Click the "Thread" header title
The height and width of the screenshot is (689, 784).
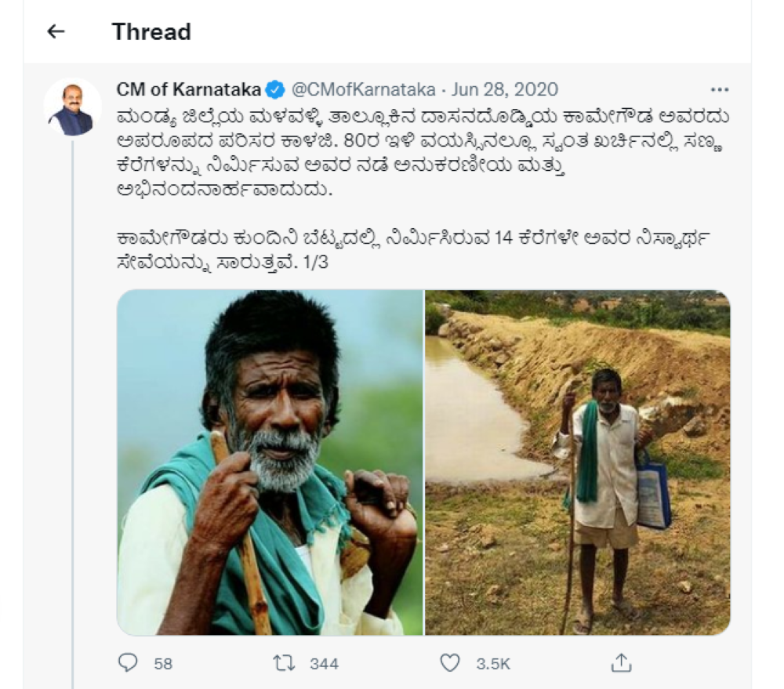coord(151,32)
